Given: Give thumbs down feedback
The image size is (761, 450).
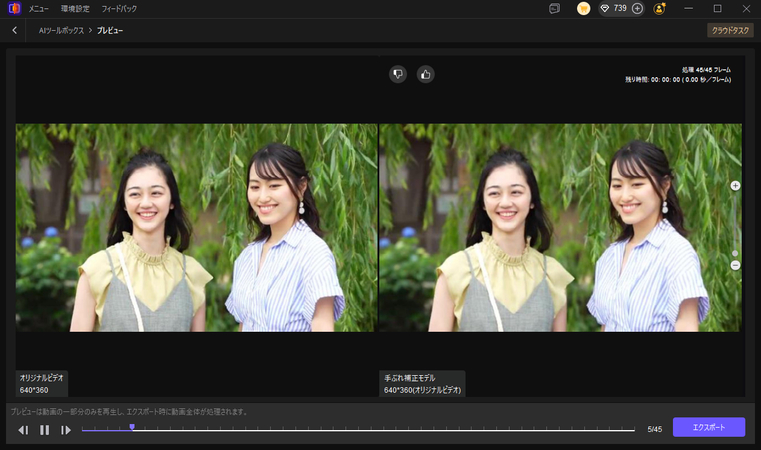Looking at the screenshot, I should [x=398, y=74].
